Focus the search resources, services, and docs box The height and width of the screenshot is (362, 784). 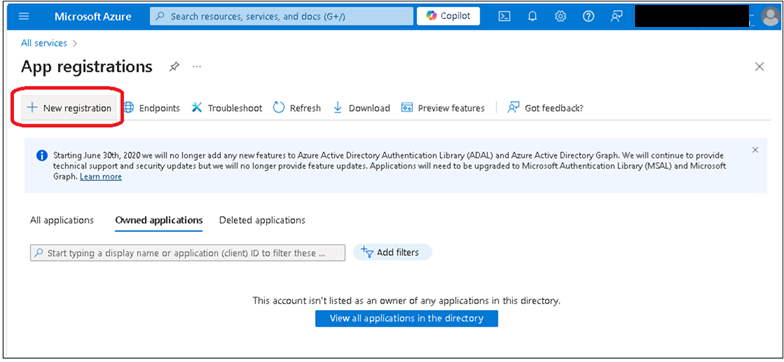pos(282,16)
